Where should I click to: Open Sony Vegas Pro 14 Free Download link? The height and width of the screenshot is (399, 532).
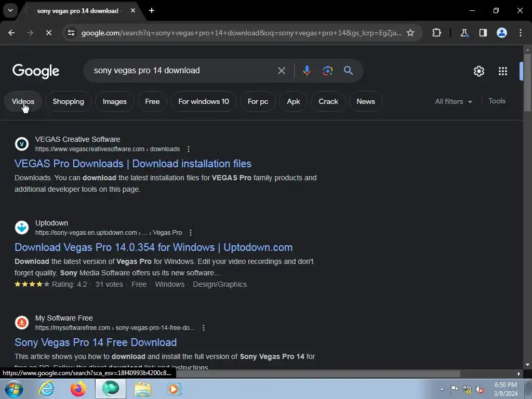(x=96, y=342)
